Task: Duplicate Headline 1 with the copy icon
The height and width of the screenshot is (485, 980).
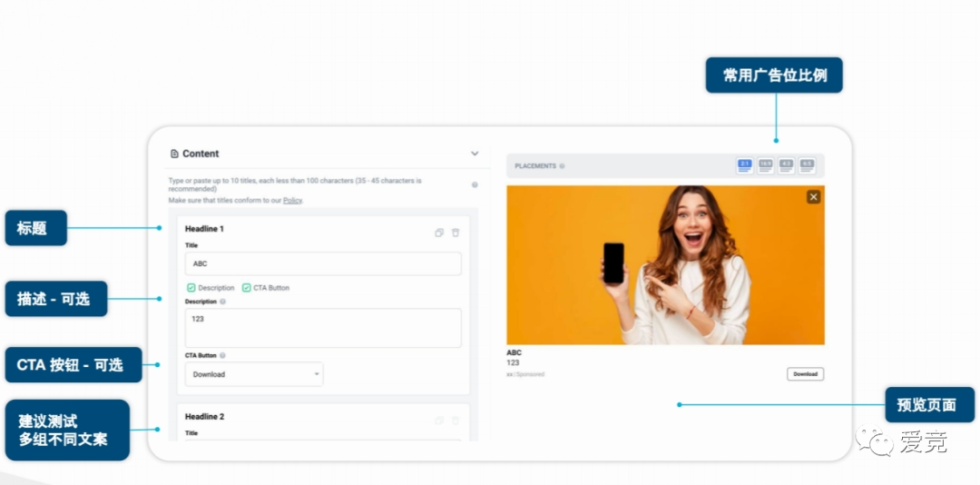Action: (439, 233)
